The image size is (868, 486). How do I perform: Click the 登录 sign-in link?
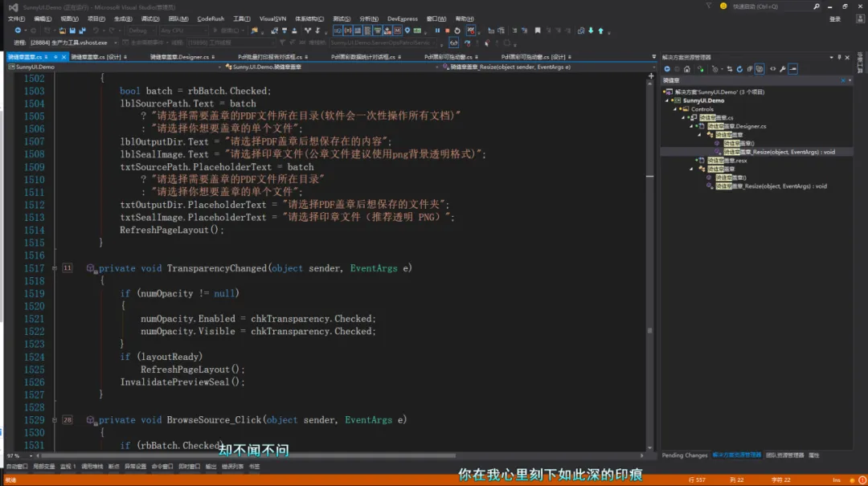click(x=835, y=18)
